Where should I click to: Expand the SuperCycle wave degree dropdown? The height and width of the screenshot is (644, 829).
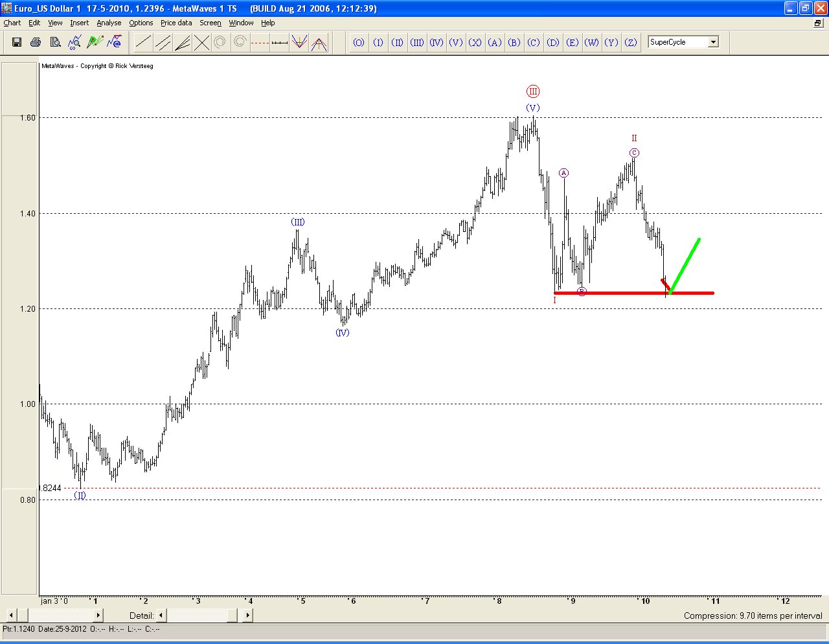[x=713, y=42]
